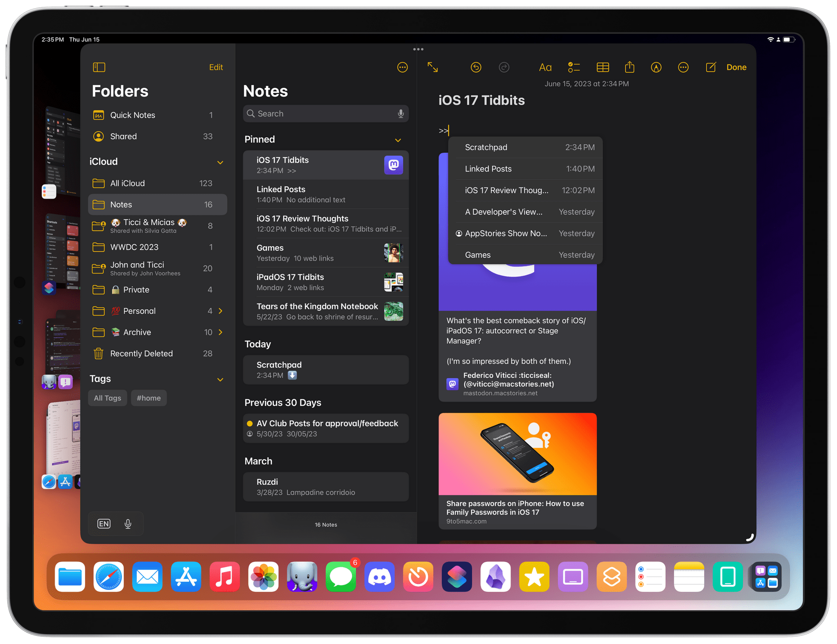Select Scratchpad in link suggestion menu
Screen dimensions: 837x644
point(526,148)
